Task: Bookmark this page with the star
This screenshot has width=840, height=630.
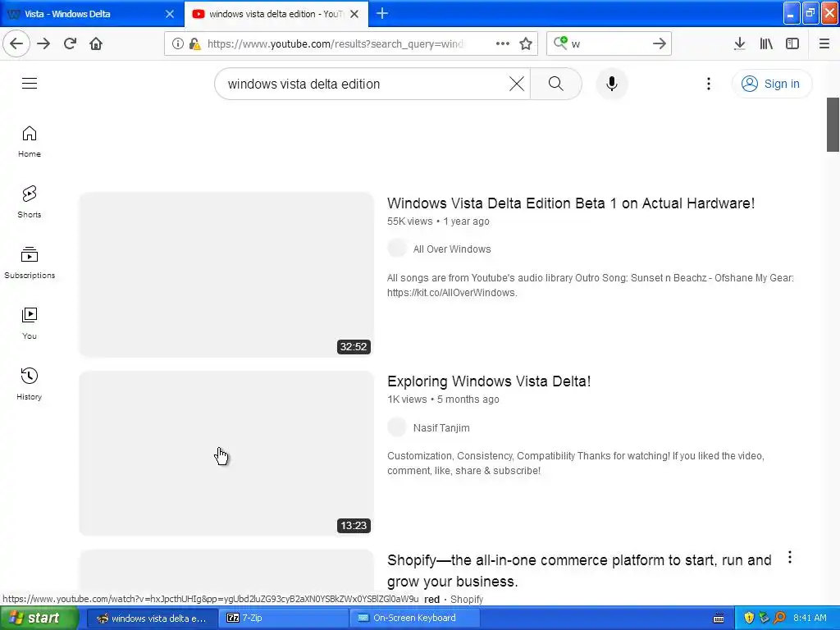Action: 526,43
